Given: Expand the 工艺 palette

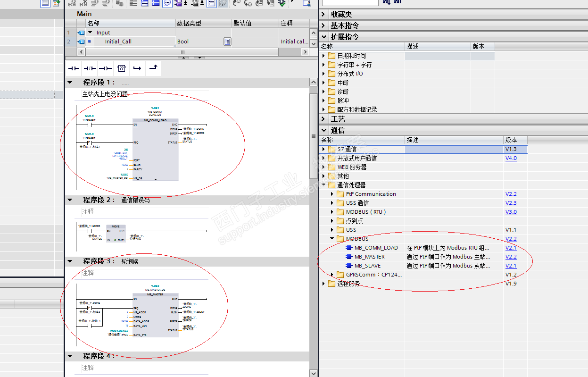Looking at the screenshot, I should tap(323, 119).
